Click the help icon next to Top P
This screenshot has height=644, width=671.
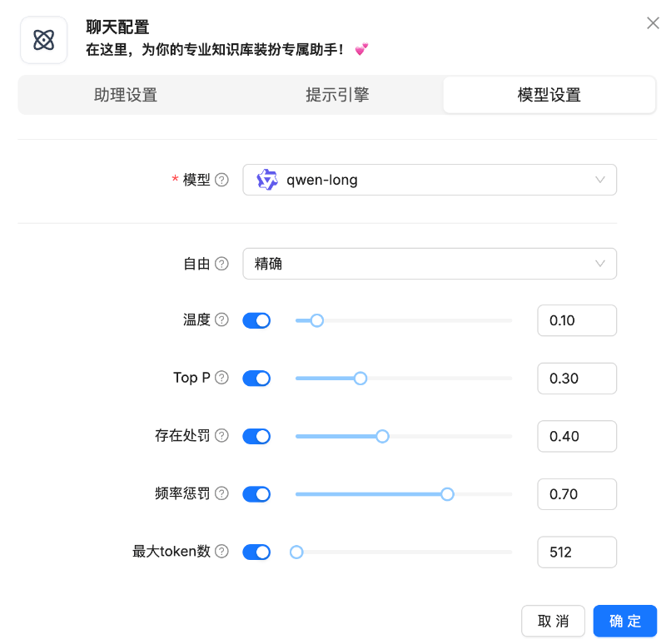click(221, 378)
